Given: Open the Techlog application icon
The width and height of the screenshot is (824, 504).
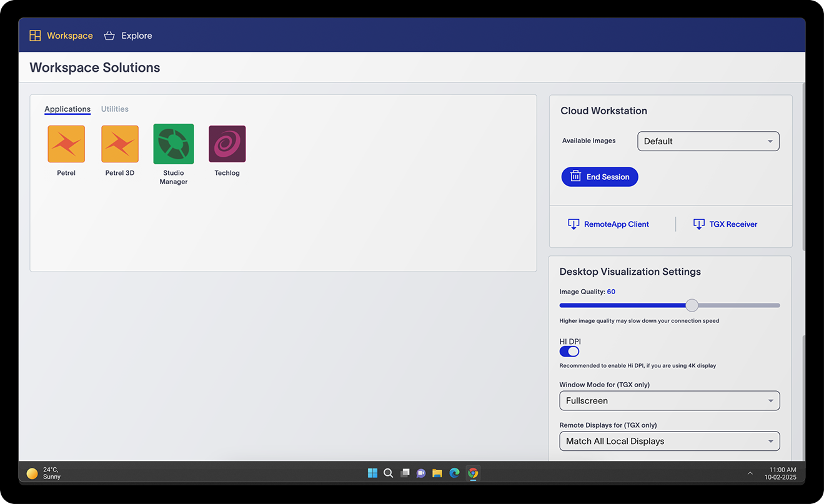Looking at the screenshot, I should click(x=227, y=144).
